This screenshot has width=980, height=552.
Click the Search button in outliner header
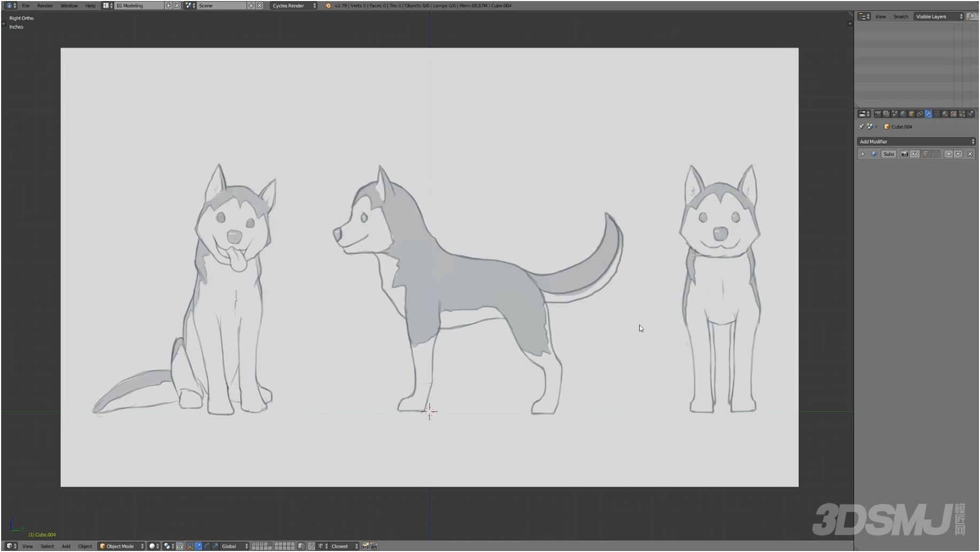click(x=900, y=17)
